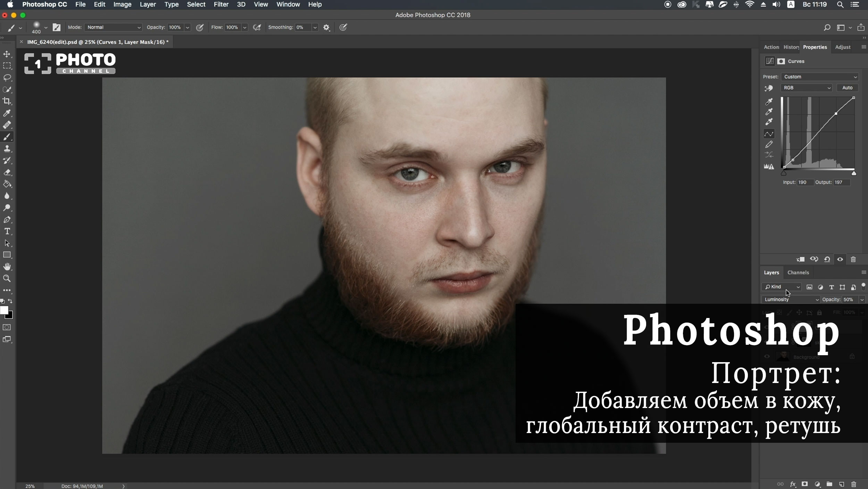Reset Curves to adjustment defaults

tap(827, 259)
